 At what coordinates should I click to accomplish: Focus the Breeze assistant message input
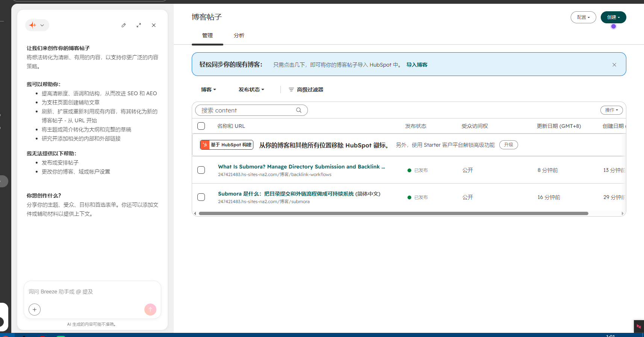click(x=92, y=291)
